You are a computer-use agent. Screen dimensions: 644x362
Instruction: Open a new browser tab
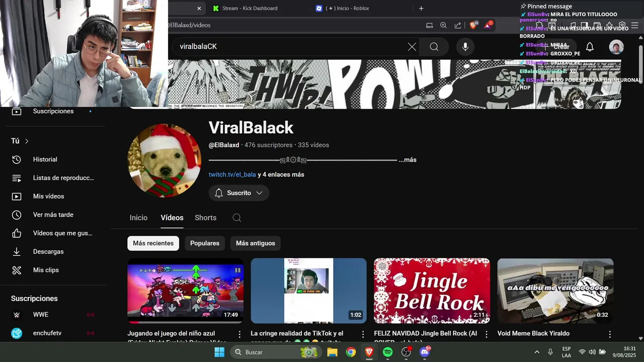421,8
